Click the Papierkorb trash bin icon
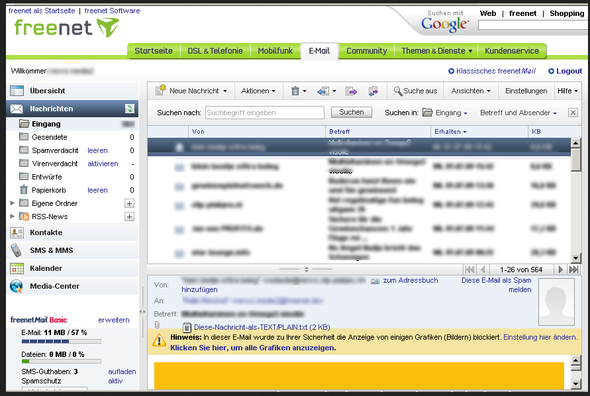Image resolution: width=590 pixels, height=396 pixels. [24, 190]
